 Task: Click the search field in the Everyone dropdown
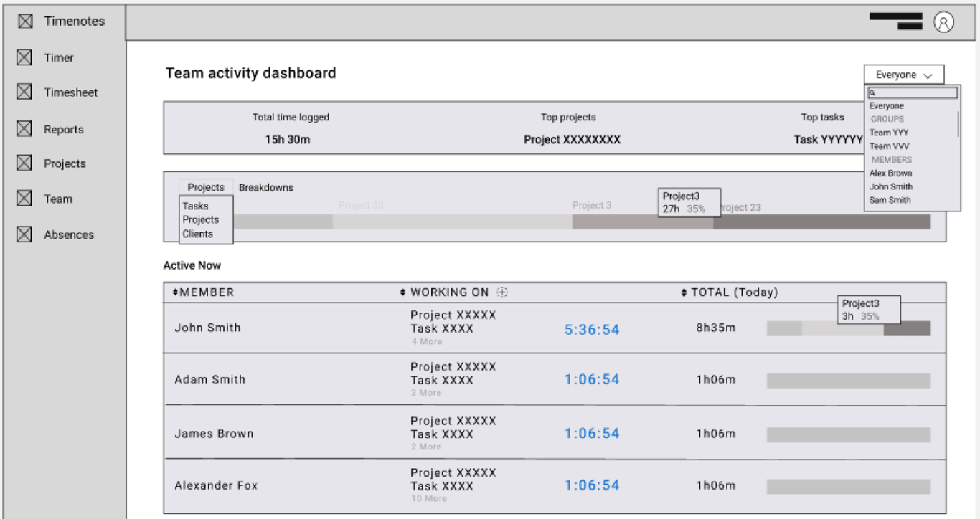[x=913, y=92]
